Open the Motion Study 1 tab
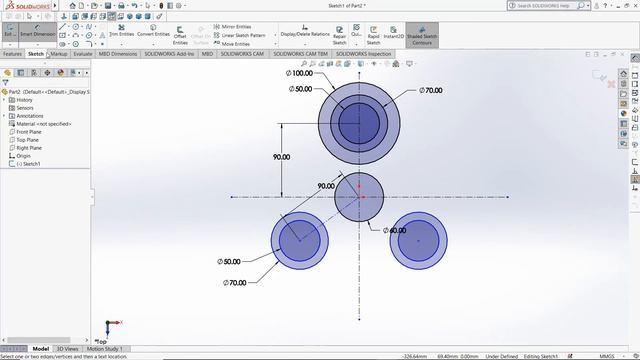This screenshot has width=640, height=360. (104, 349)
